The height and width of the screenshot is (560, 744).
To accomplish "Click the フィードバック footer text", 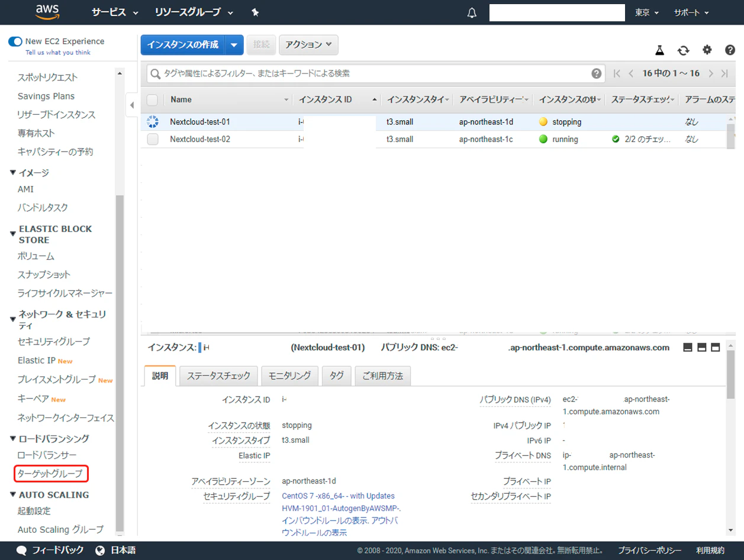I will click(58, 550).
